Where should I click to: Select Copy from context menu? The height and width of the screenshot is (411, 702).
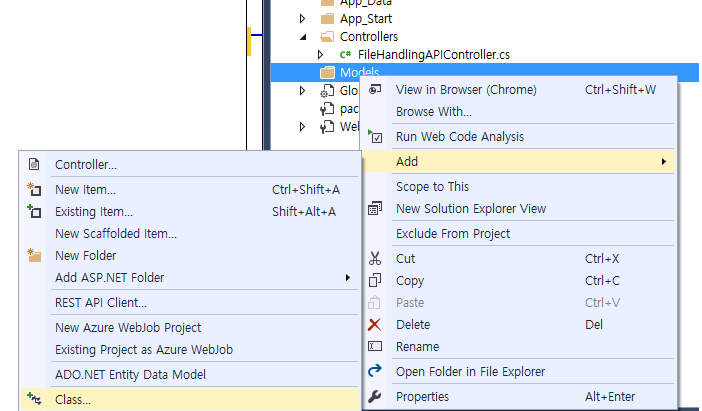pyautogui.click(x=519, y=281)
